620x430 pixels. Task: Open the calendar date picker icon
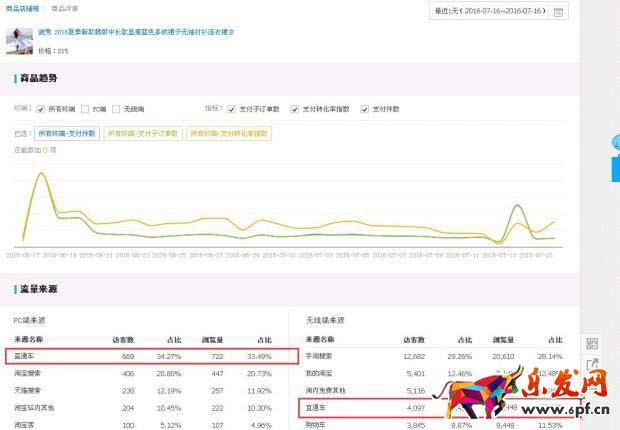(x=559, y=12)
